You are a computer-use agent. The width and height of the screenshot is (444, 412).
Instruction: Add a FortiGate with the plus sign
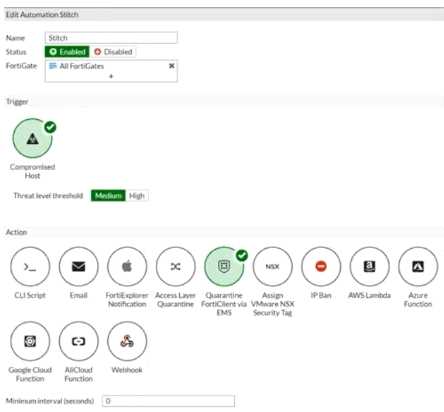[x=111, y=76]
